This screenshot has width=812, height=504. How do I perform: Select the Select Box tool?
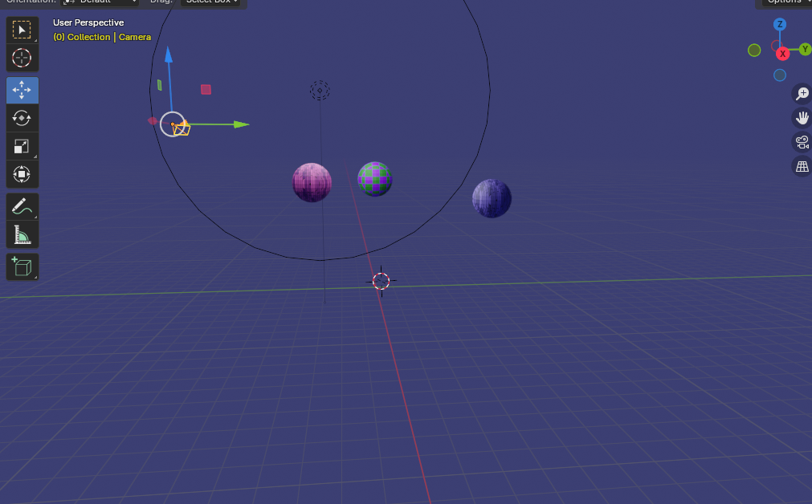pyautogui.click(x=22, y=30)
